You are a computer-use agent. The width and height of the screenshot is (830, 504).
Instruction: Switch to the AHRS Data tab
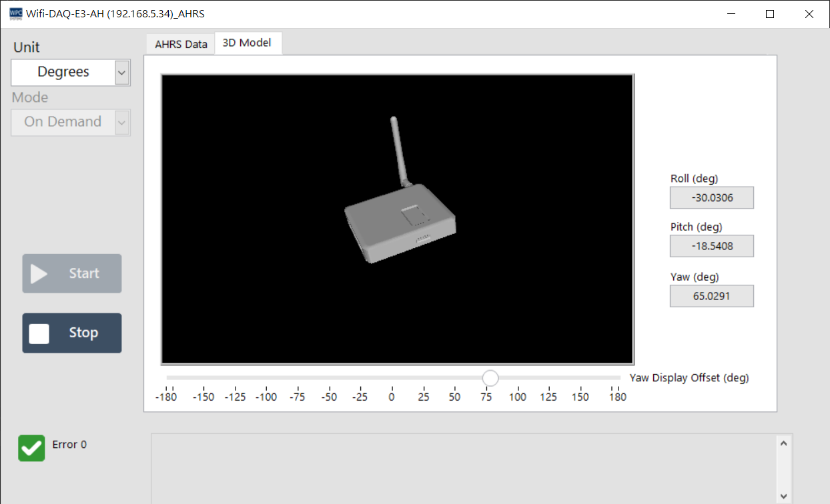point(181,44)
